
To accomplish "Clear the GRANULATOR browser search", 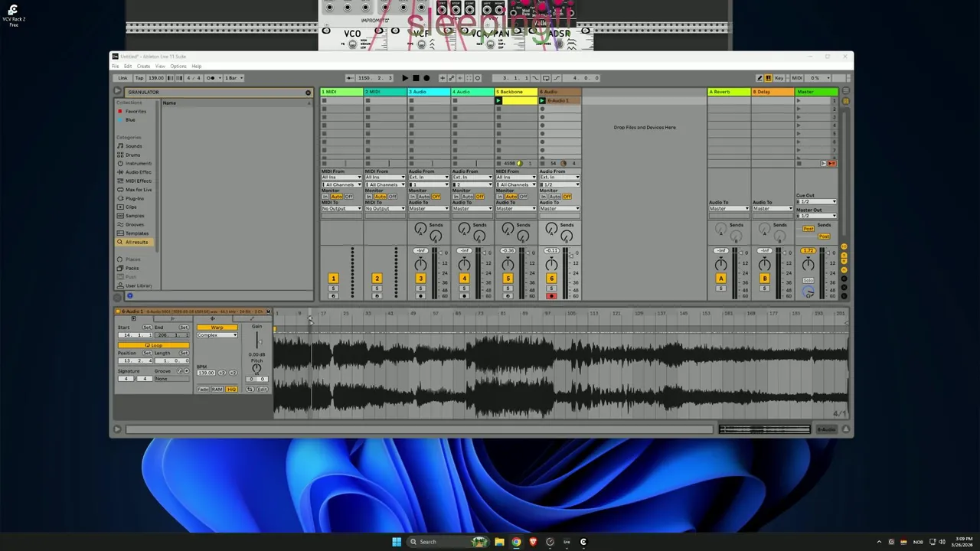I will 308,93.
